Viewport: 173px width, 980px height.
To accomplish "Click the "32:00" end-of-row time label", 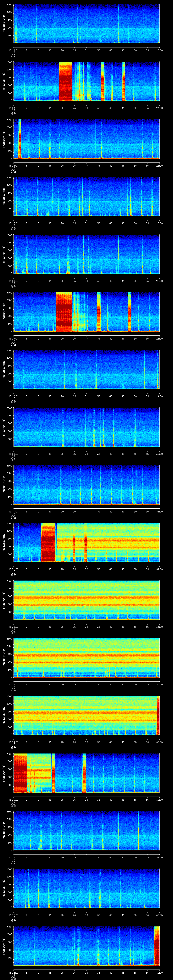I will (159, 569).
